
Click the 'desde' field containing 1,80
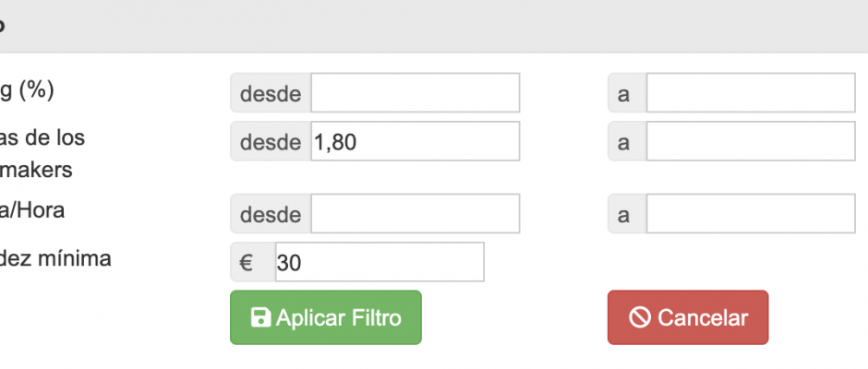(x=416, y=141)
